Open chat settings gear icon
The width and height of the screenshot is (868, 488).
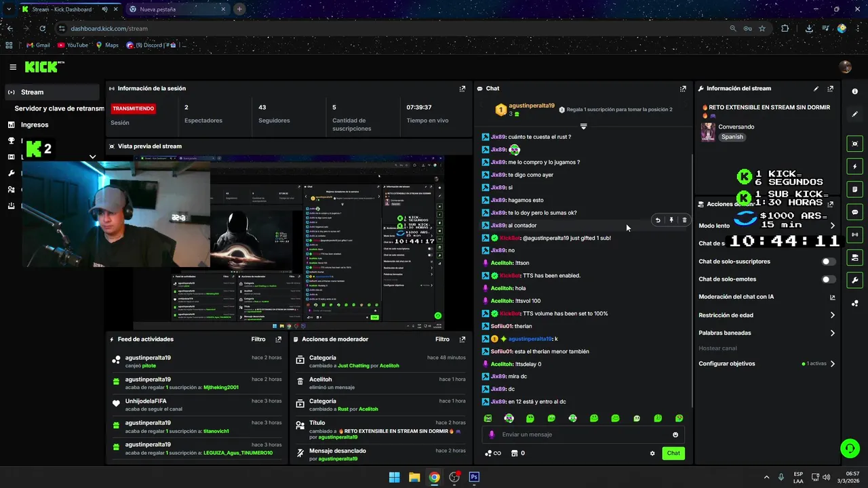tap(652, 453)
